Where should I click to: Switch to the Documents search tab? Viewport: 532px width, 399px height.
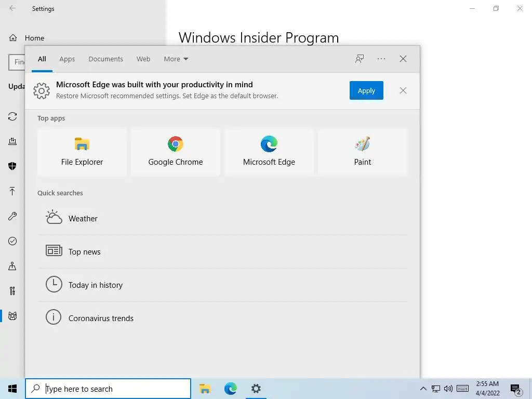(105, 59)
